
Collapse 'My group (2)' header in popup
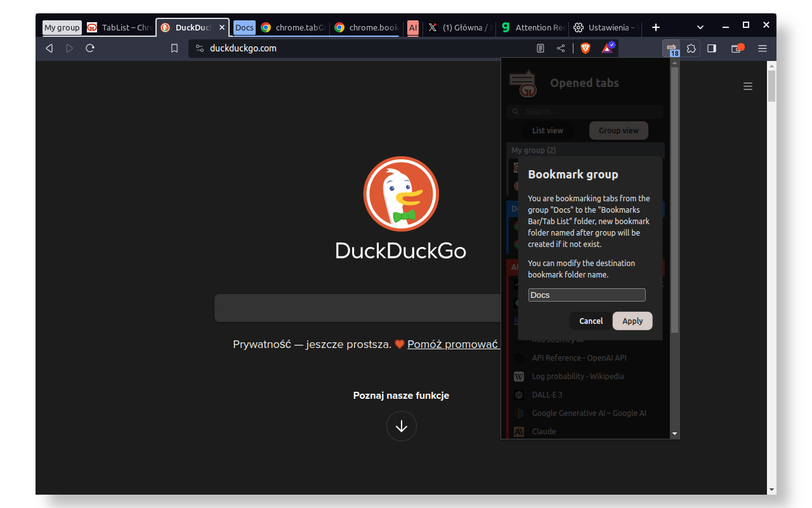pos(586,150)
